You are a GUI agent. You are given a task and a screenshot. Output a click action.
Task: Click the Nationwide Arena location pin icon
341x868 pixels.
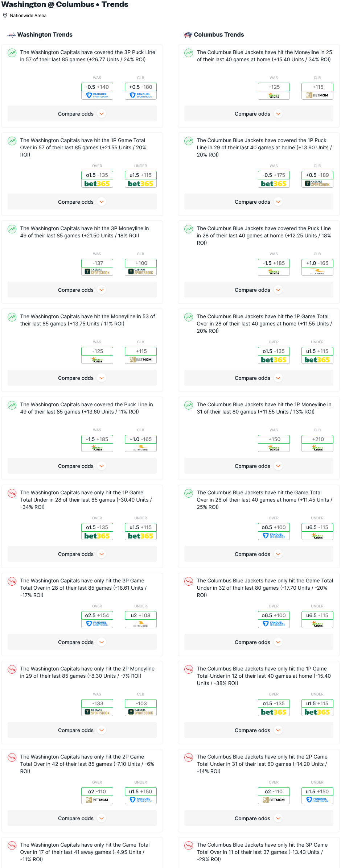5,16
